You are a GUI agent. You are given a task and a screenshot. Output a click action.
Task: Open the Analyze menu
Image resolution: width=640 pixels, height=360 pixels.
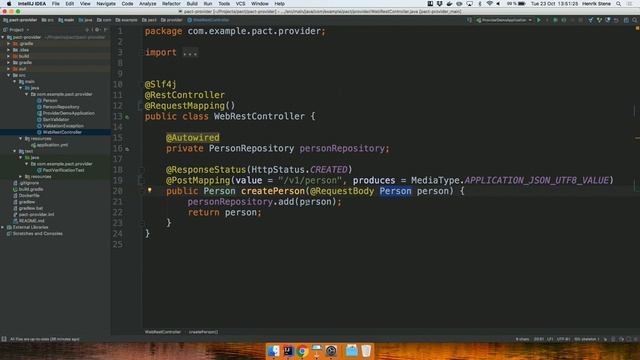pyautogui.click(x=148, y=4)
